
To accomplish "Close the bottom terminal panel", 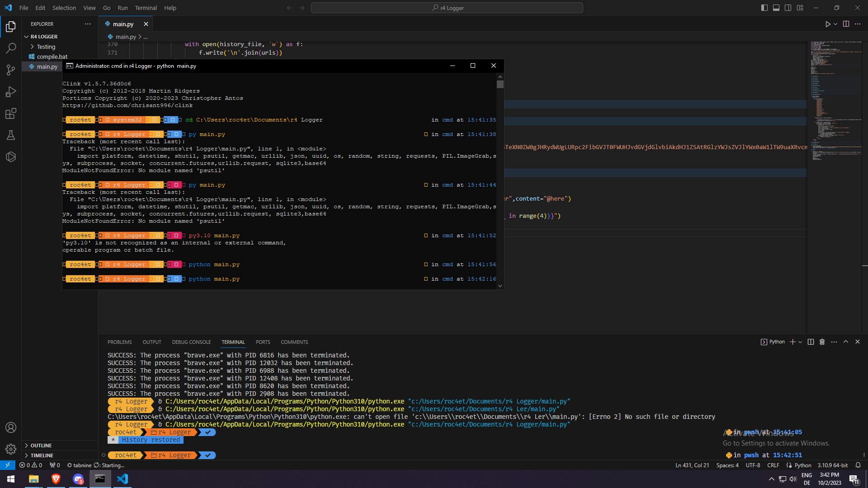I will tap(858, 342).
